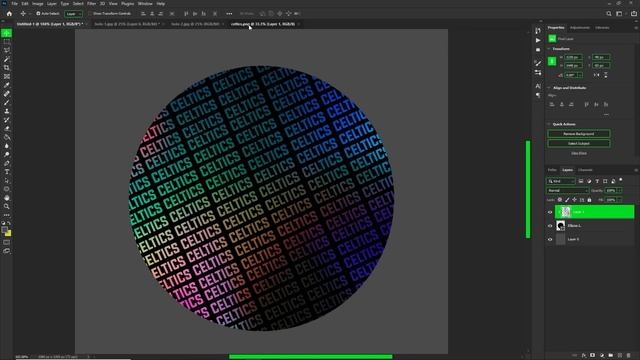The width and height of the screenshot is (640, 360).
Task: Collapse the Align and Distribute section
Action: pos(549,88)
